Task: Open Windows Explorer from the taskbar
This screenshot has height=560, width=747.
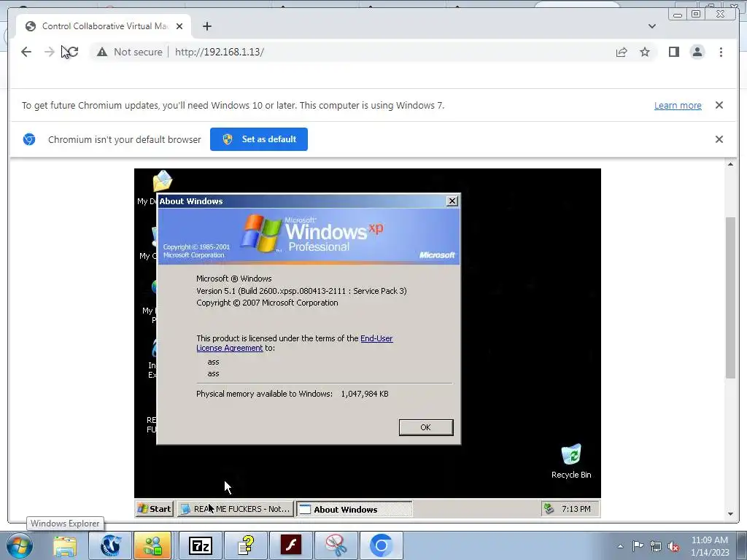Action: coord(65,545)
